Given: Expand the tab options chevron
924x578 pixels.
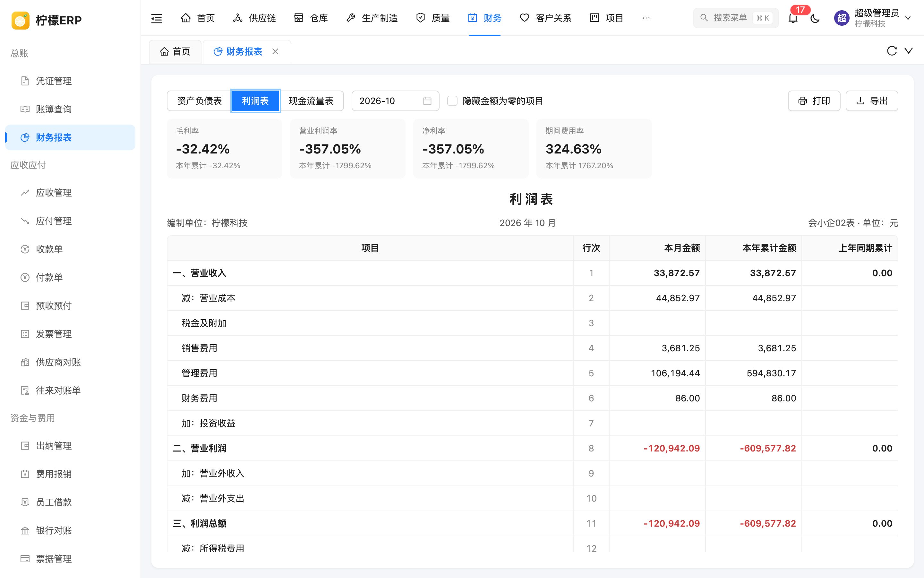Looking at the screenshot, I should (909, 51).
